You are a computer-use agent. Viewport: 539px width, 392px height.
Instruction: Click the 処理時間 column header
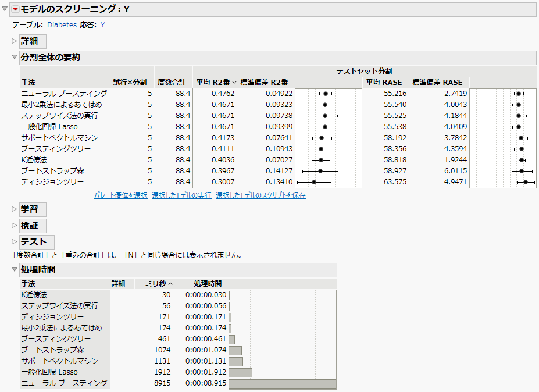[x=208, y=284]
